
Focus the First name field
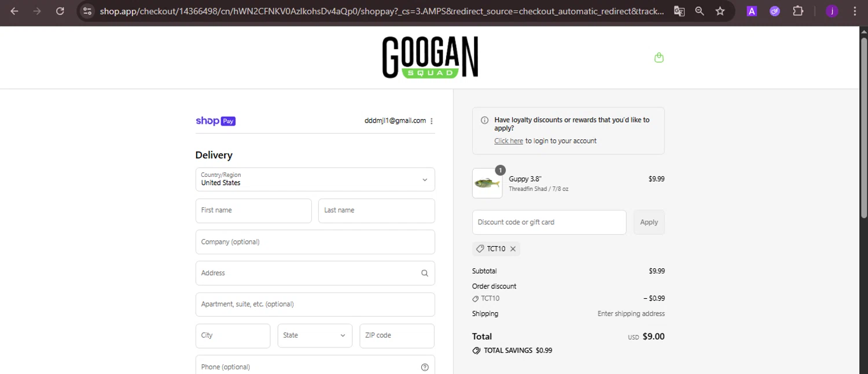(x=253, y=210)
